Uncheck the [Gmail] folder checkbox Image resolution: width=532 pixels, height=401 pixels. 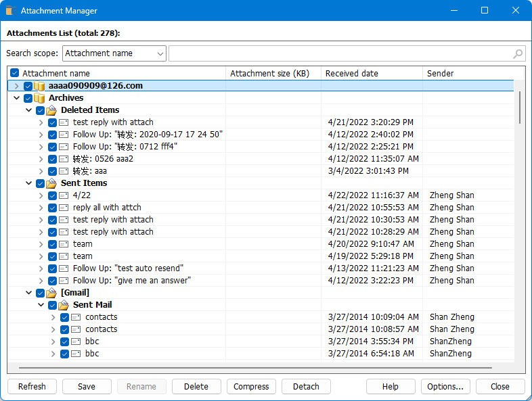[41, 293]
